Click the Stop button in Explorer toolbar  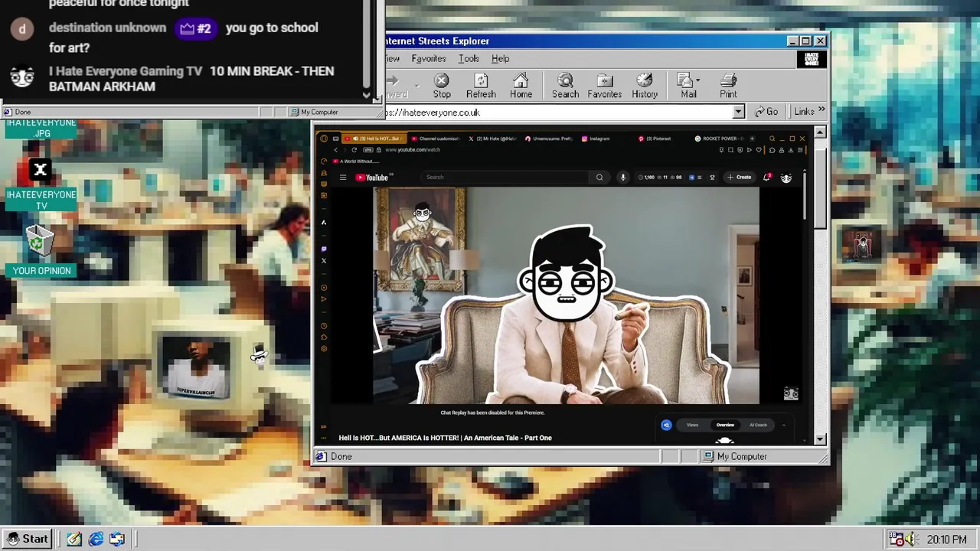[442, 86]
